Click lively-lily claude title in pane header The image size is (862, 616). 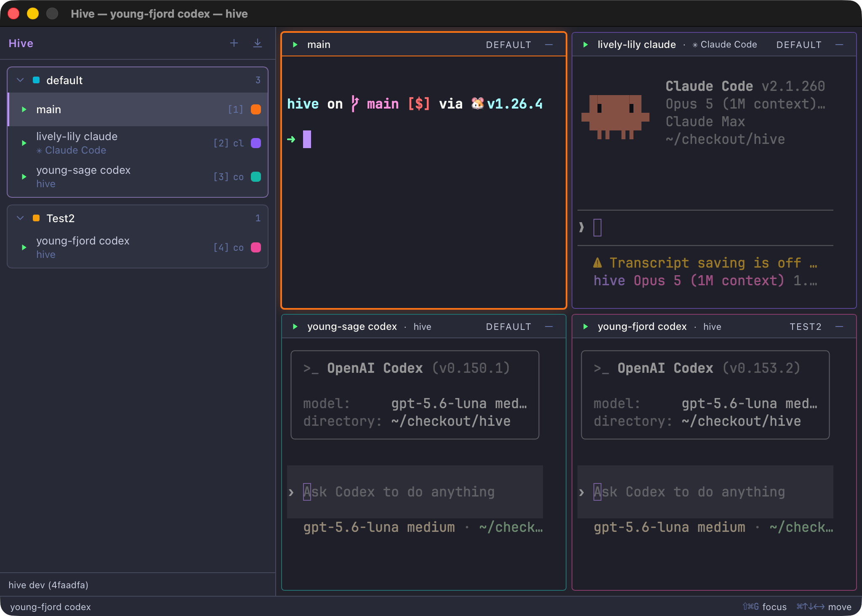(x=636, y=45)
